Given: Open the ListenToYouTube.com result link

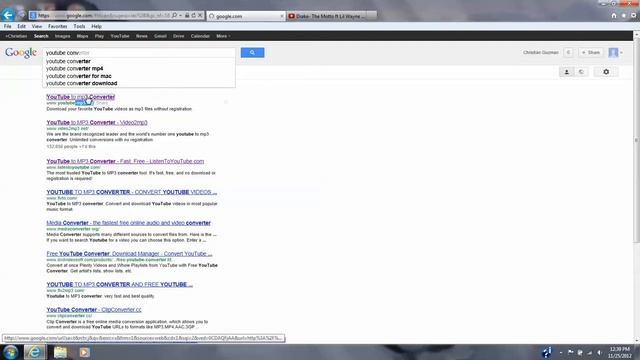Looking at the screenshot, I should tap(125, 161).
